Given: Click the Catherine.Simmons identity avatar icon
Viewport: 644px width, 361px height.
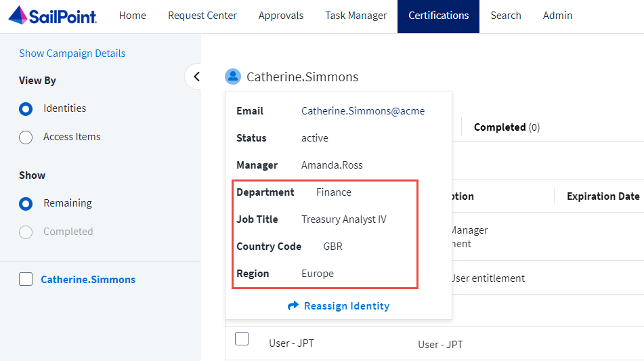Looking at the screenshot, I should (233, 77).
